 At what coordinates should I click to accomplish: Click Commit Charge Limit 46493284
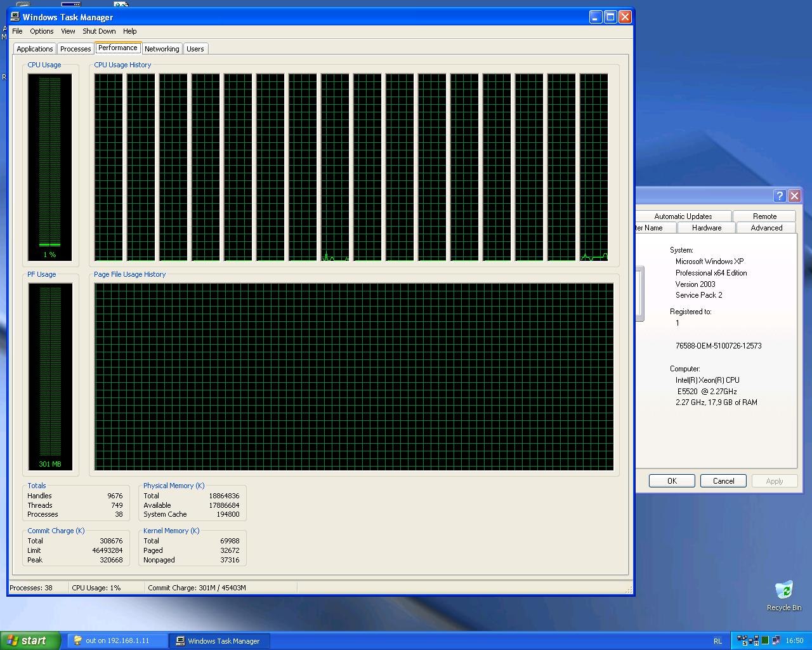107,550
